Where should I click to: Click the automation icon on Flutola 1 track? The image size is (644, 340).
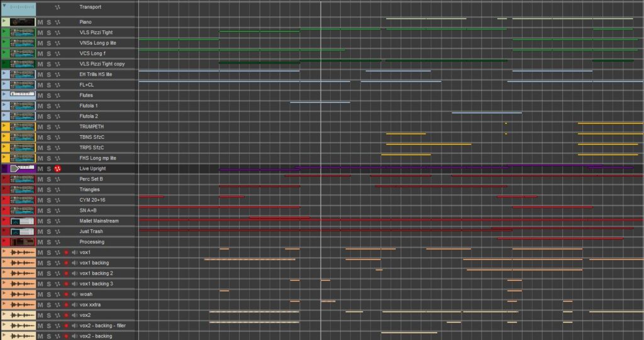57,106
